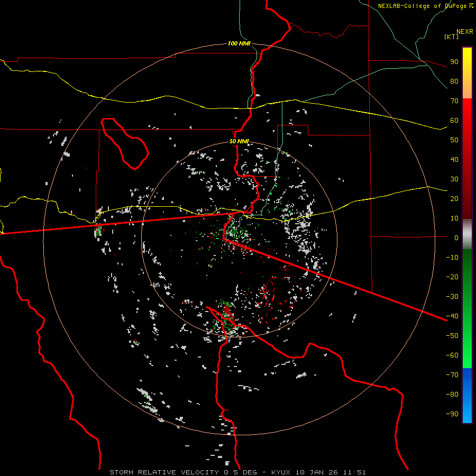The image size is (476, 476).
Task: Click the NEXLAB-College of DuPage watermark text
Action: [x=425, y=6]
